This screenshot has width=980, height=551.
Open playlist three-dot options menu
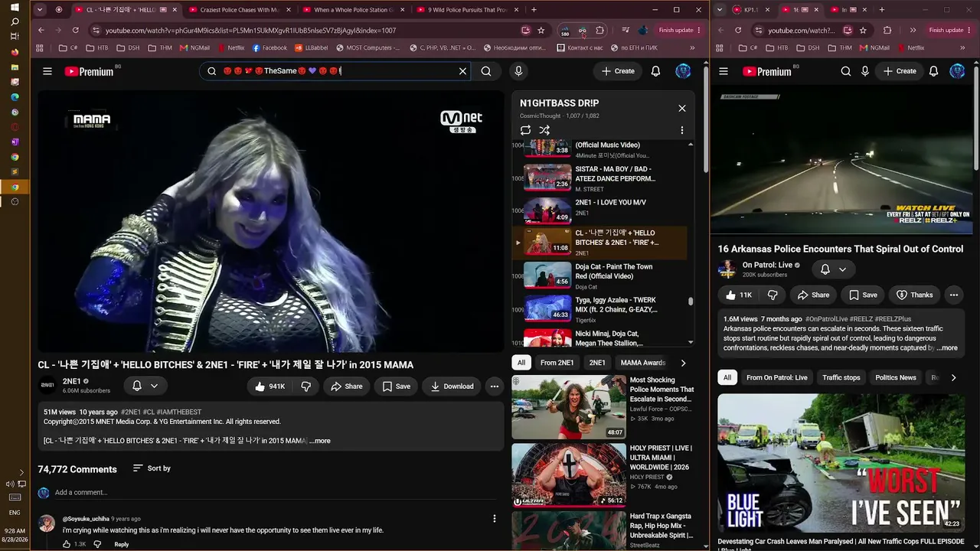[x=682, y=130]
